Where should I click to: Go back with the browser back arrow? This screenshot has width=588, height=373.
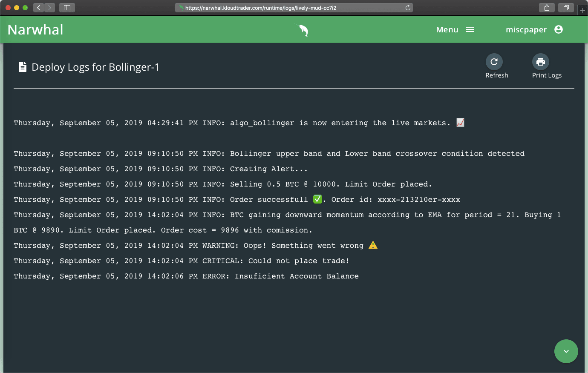click(38, 8)
